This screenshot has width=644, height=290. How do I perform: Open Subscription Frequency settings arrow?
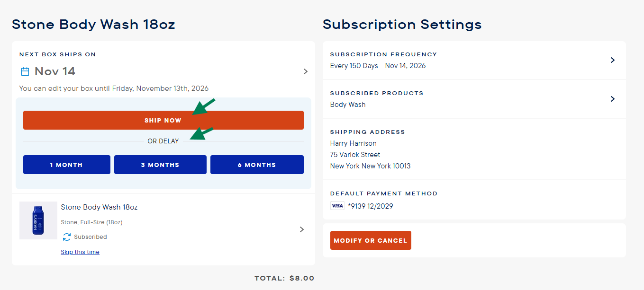pyautogui.click(x=612, y=60)
